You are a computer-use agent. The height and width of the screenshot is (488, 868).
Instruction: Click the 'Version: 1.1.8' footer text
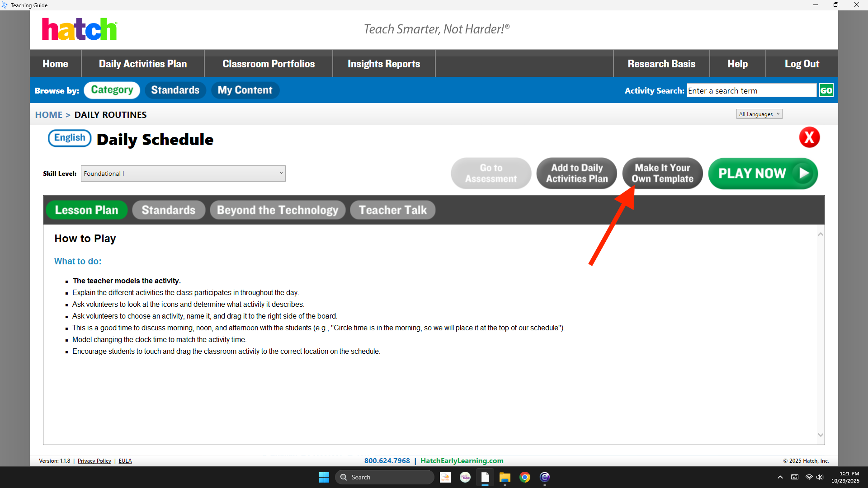[x=54, y=461]
